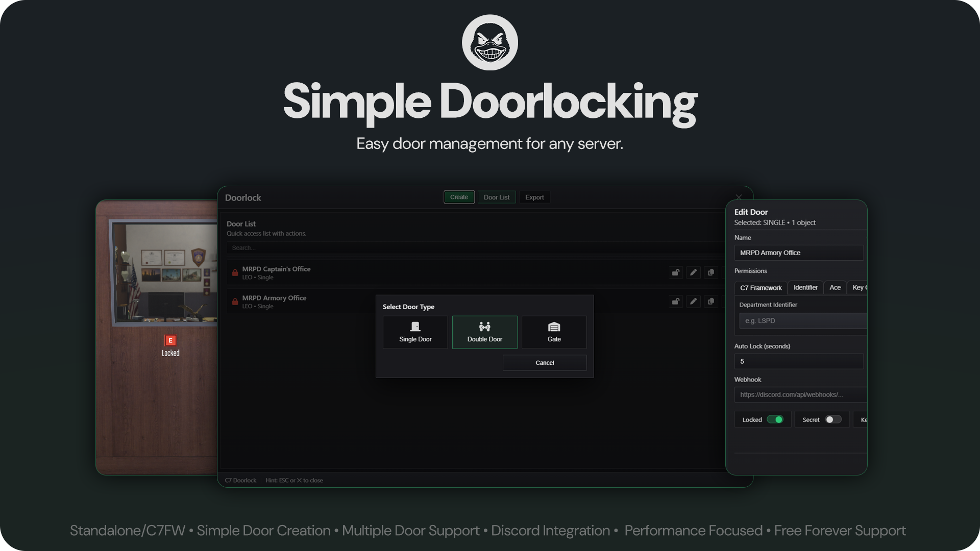Red lock icon beside MRPD Armory Office
The width and height of the screenshot is (980, 551).
coord(235,302)
